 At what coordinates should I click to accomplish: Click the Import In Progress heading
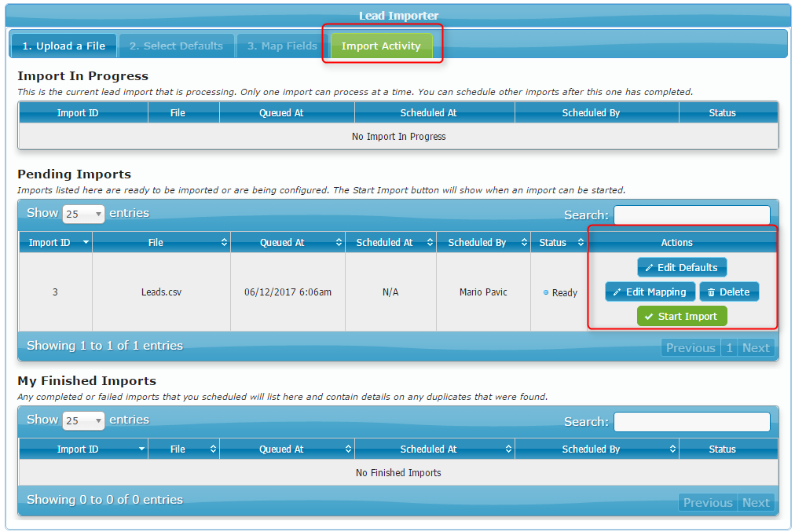coord(82,76)
